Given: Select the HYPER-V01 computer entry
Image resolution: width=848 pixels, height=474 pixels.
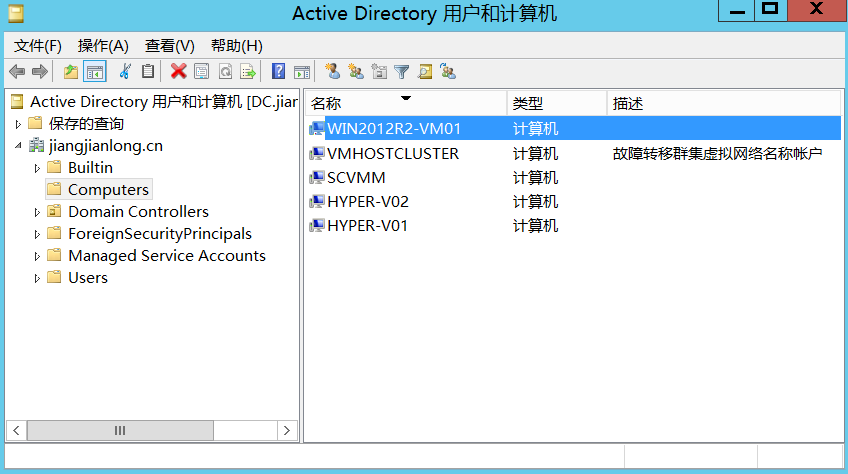Looking at the screenshot, I should click(x=367, y=226).
